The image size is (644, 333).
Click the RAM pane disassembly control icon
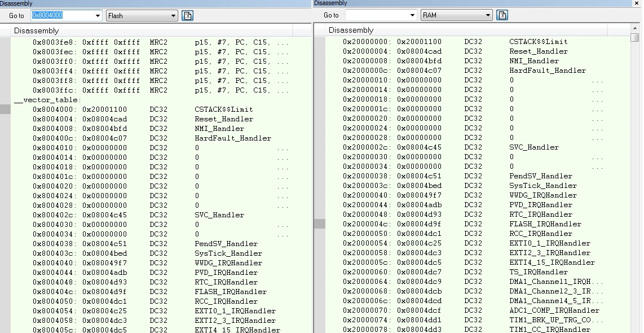coord(502,15)
